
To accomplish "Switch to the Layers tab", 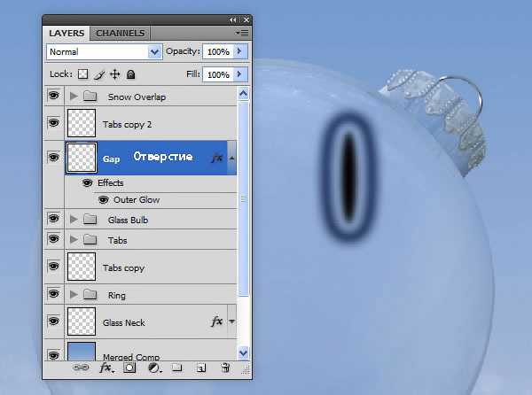I will pyautogui.click(x=66, y=33).
